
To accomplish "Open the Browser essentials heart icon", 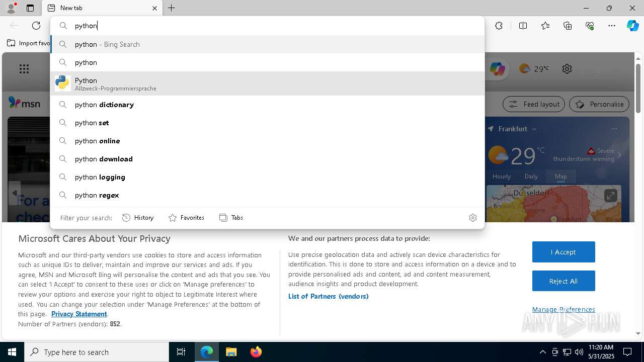I will tap(590, 26).
